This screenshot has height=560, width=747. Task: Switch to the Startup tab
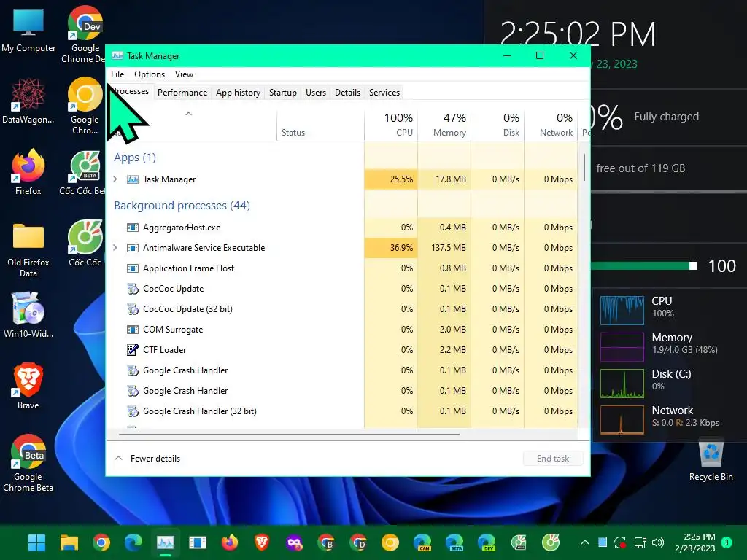(283, 93)
